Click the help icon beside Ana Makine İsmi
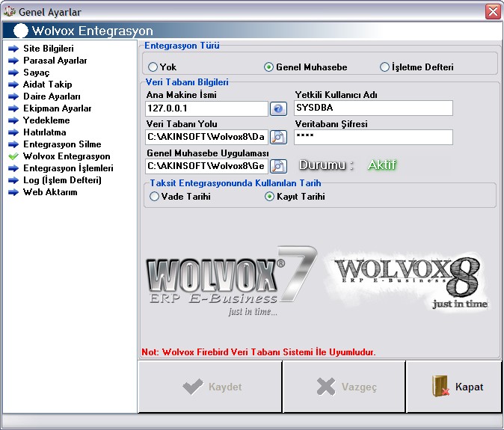 coord(278,108)
